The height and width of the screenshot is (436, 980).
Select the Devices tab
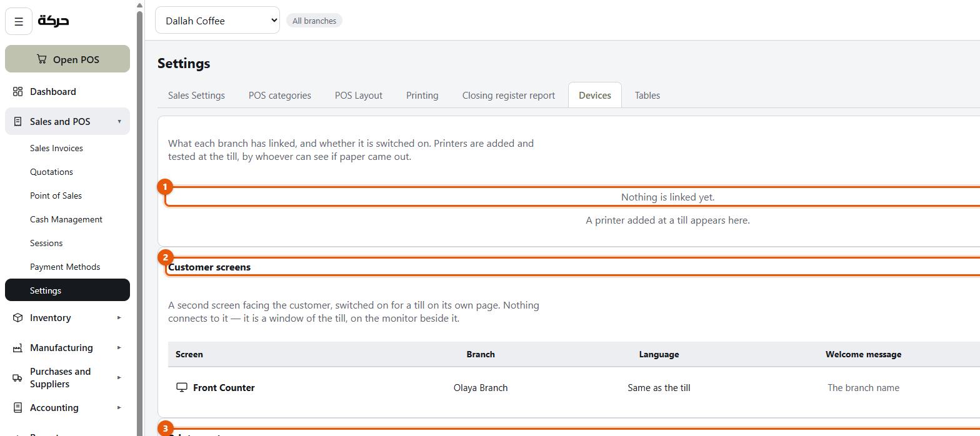pyautogui.click(x=595, y=96)
